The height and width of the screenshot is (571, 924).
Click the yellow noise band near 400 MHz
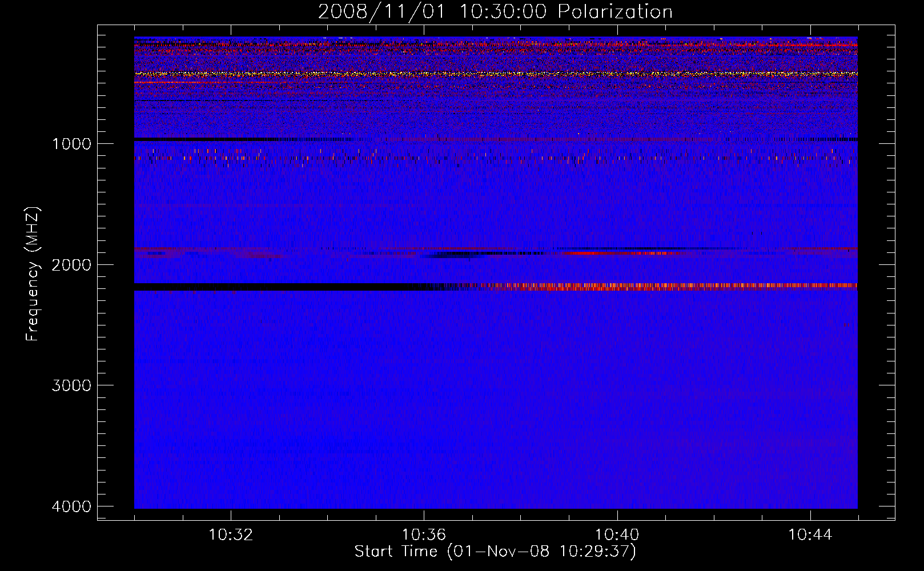[496, 74]
